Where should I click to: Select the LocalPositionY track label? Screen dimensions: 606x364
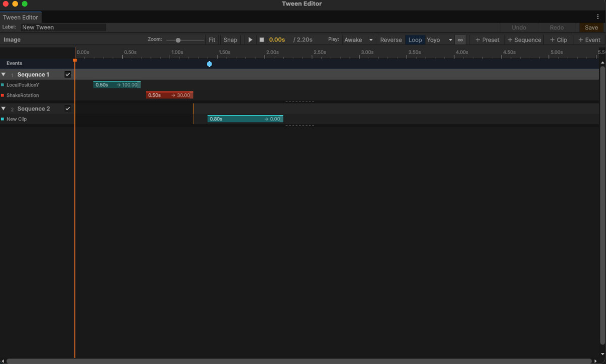(x=23, y=85)
